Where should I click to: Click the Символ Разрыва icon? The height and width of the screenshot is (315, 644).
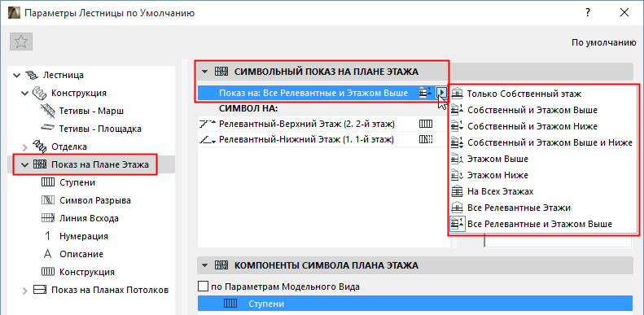tap(48, 200)
